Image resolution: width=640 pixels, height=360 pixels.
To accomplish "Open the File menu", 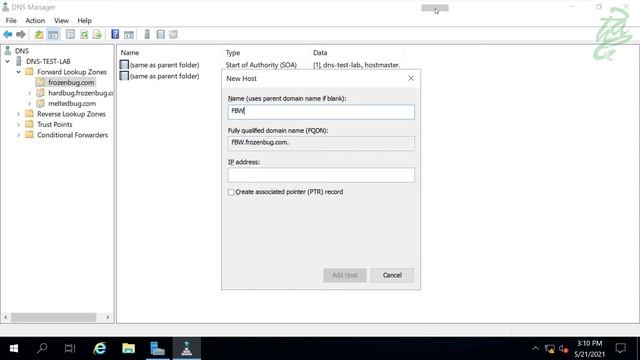I will click(11, 20).
